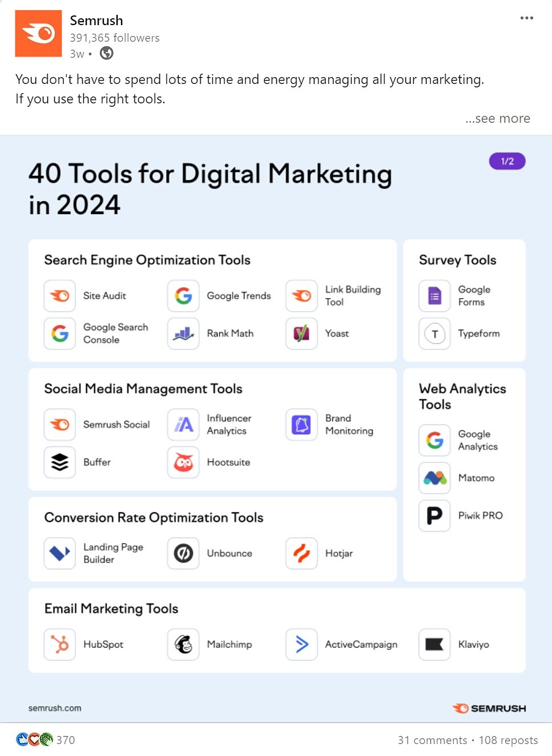Select the Buffer icon
552x756 pixels.
point(59,463)
